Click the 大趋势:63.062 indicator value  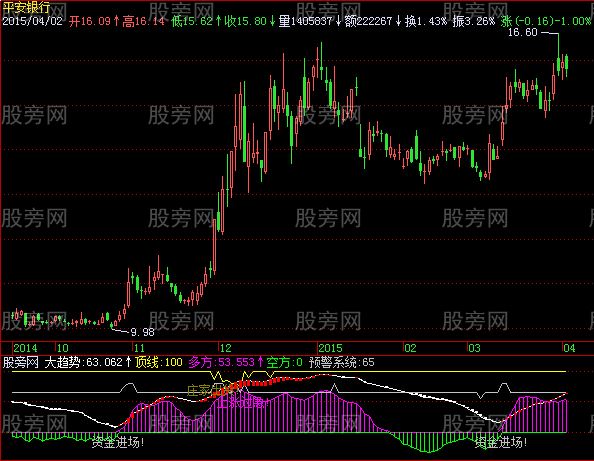pyautogui.click(x=84, y=363)
